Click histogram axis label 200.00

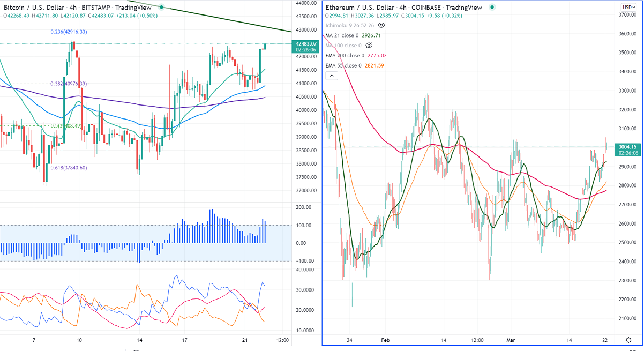[304, 207]
